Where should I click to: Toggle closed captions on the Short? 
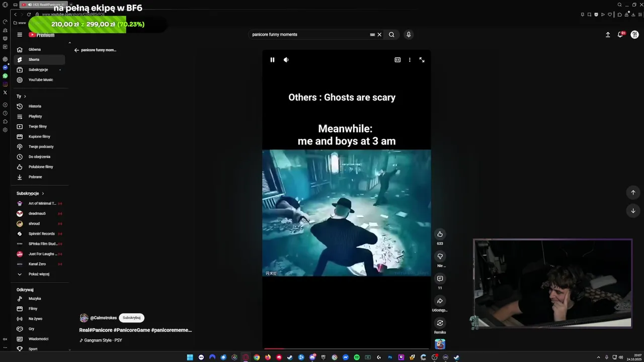pos(397,60)
